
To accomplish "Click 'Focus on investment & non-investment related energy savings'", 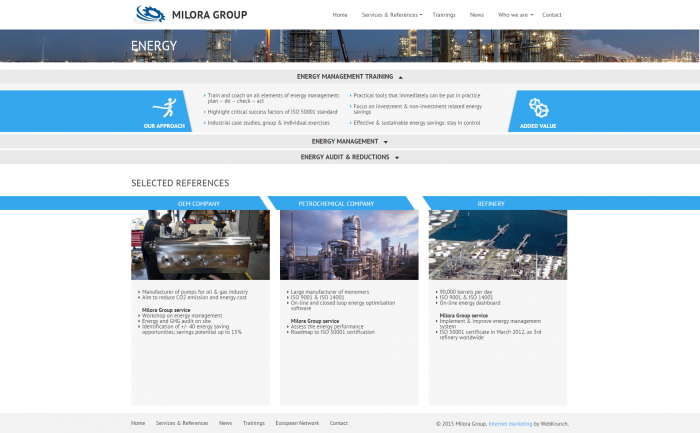I will point(418,109).
